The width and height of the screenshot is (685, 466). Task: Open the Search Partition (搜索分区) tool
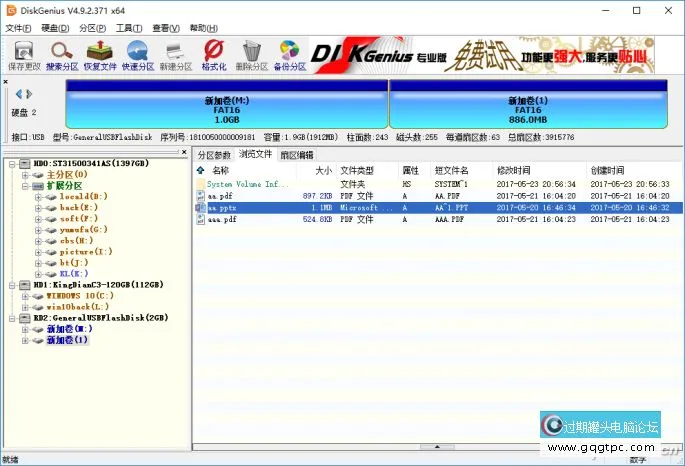pos(62,55)
